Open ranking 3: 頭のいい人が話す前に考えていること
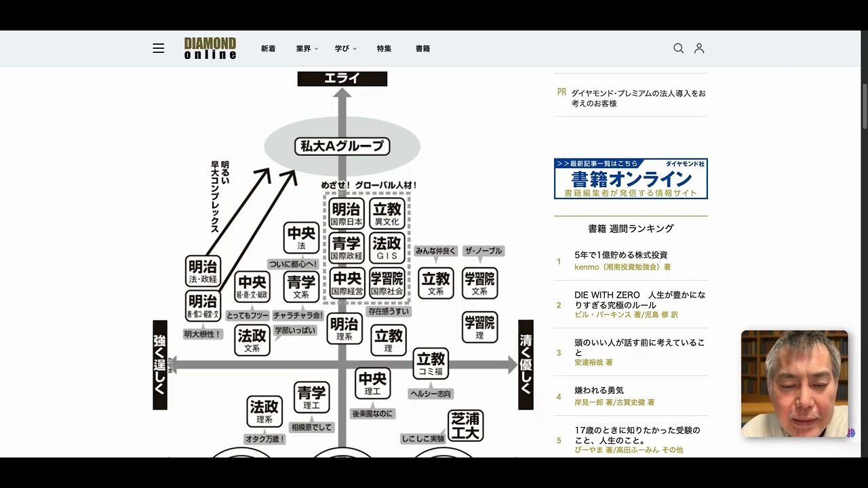868x488 pixels. [x=639, y=348]
